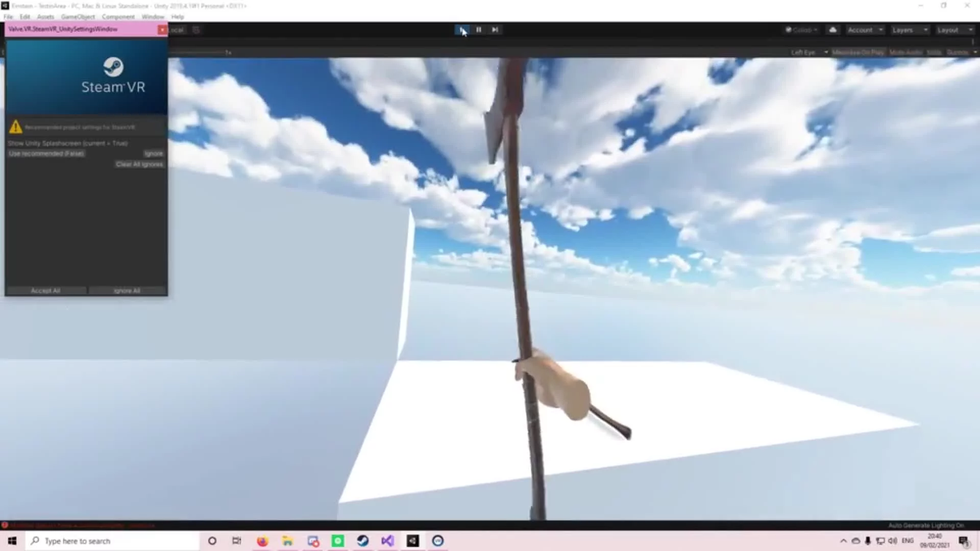Click the Accept All button
This screenshot has height=551, width=980.
[45, 290]
